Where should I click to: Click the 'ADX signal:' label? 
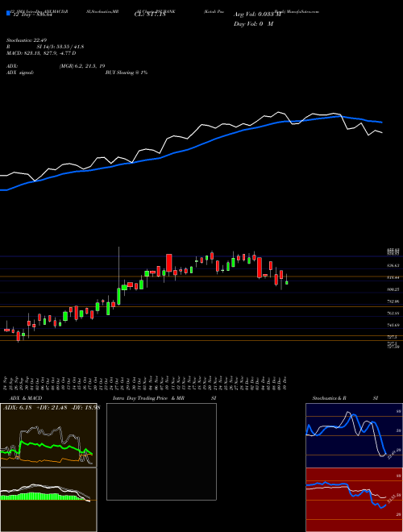19,73
